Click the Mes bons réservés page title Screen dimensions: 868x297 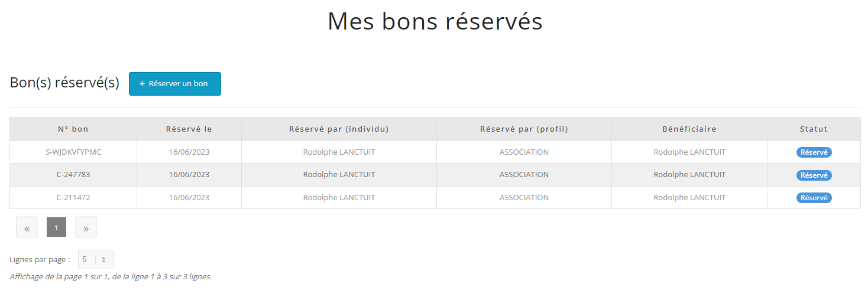tap(435, 22)
